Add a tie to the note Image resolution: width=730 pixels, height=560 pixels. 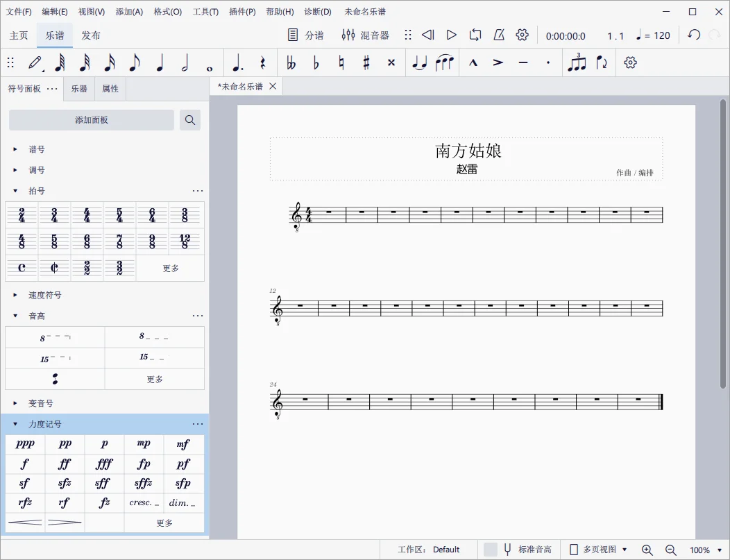(x=420, y=62)
